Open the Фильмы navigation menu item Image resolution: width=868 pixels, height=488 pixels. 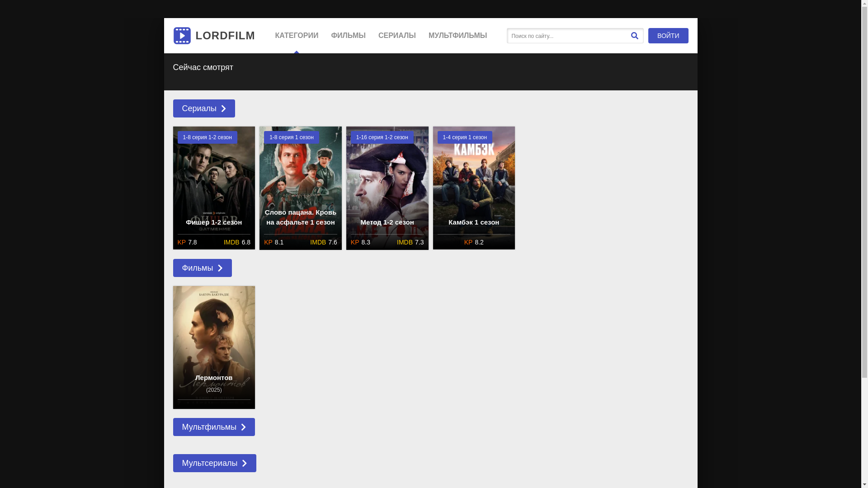[x=348, y=36]
